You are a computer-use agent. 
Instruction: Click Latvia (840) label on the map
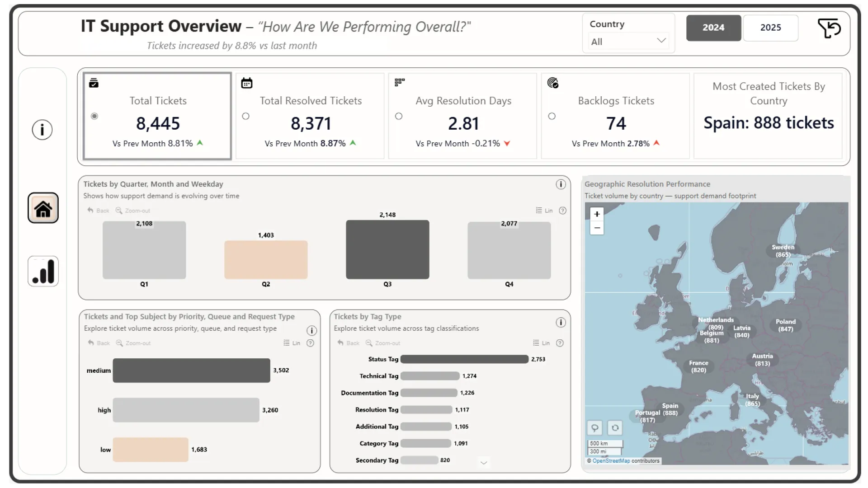coord(741,332)
